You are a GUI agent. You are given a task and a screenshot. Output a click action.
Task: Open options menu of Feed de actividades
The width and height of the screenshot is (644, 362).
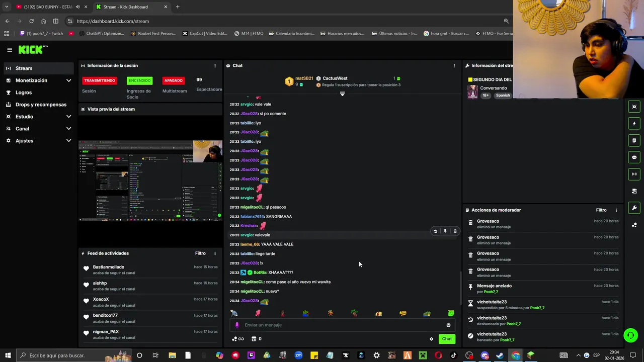[215, 253]
